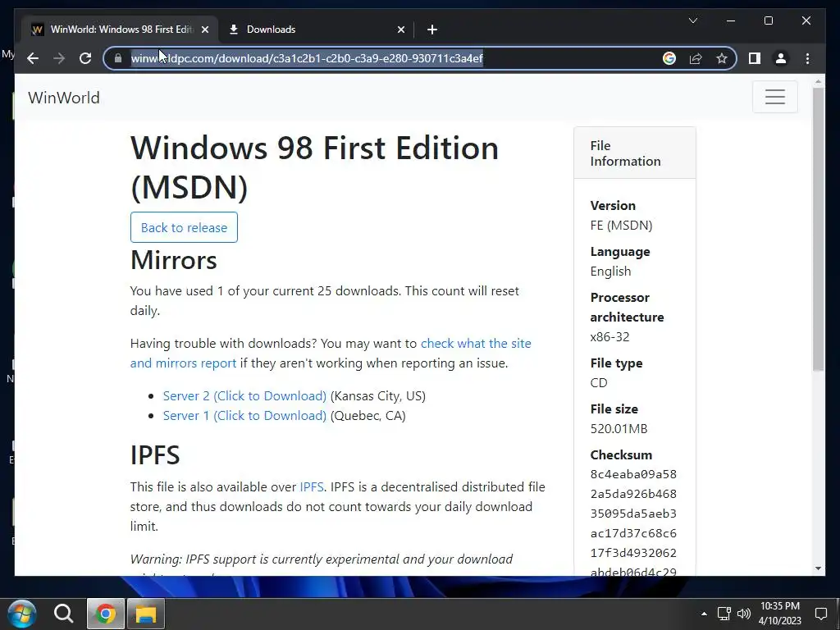Click the 'IPFS' section heading

click(x=155, y=454)
